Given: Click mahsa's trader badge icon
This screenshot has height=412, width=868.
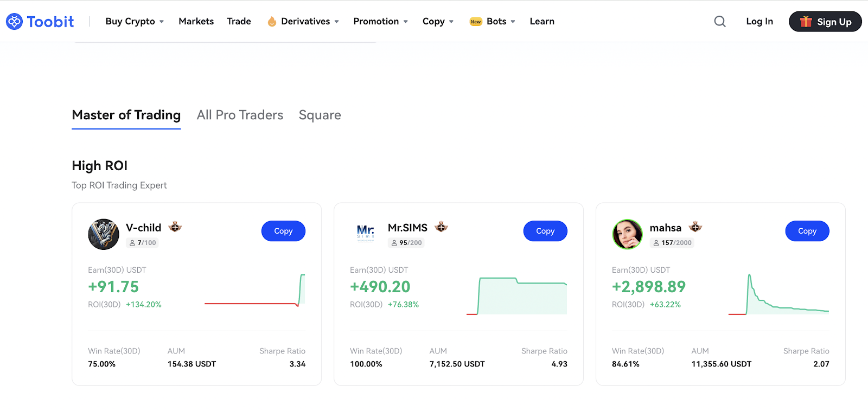Looking at the screenshot, I should pos(695,227).
